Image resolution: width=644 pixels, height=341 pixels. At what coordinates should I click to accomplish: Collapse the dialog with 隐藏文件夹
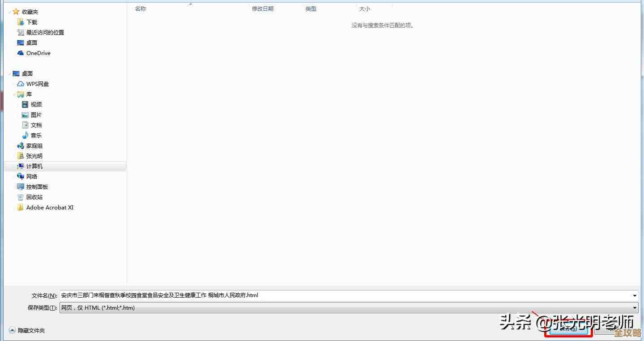click(27, 330)
